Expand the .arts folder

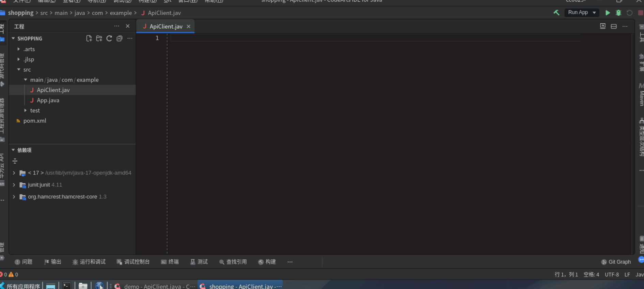coord(19,49)
